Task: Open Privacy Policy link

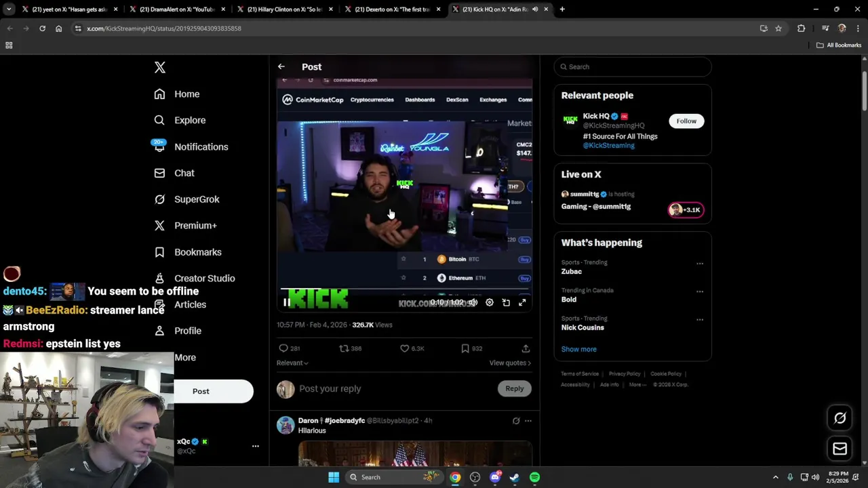Action: 625,374
